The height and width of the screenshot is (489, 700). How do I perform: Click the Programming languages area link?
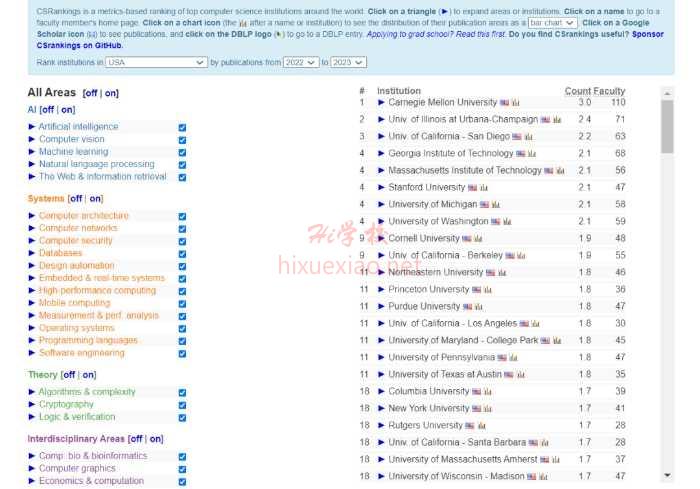tap(88, 340)
